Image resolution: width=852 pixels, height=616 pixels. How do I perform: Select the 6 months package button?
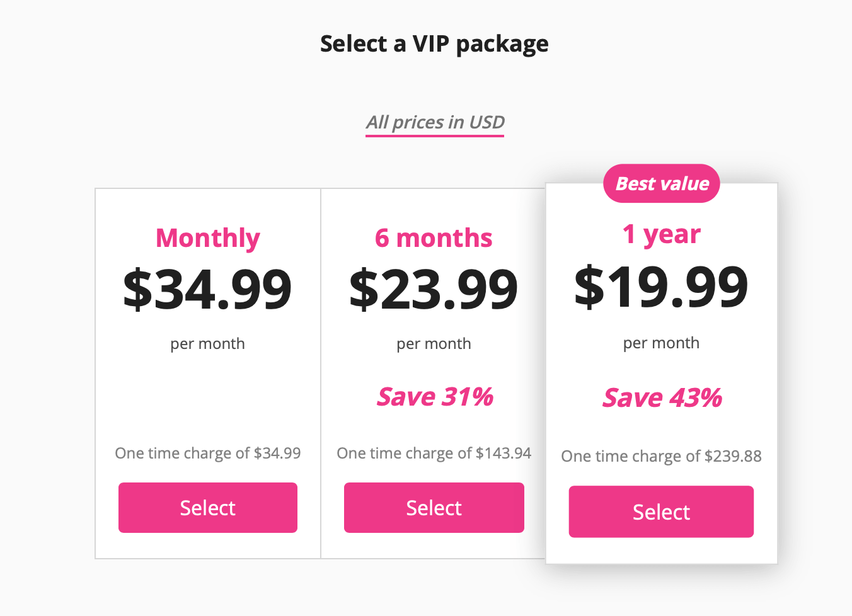click(434, 508)
